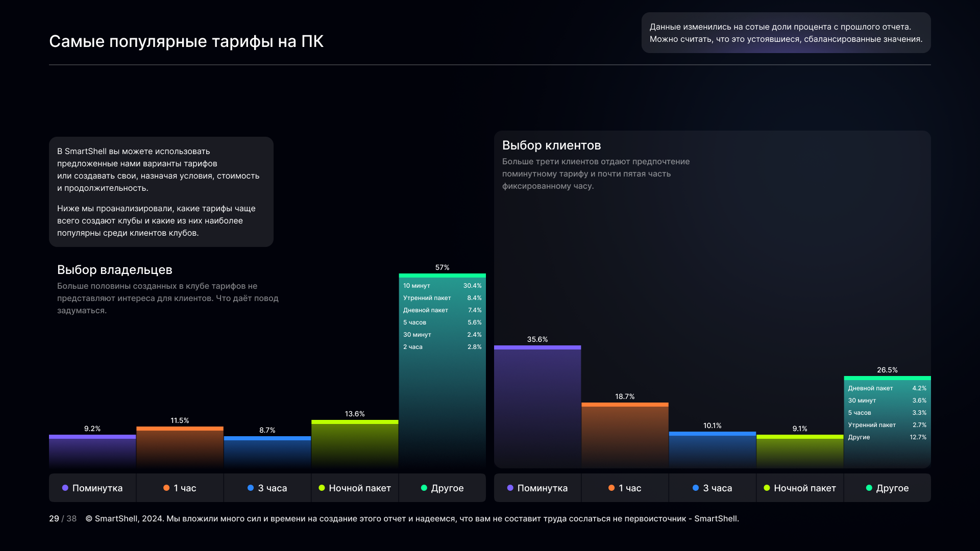Click the clients' Другое legend item
Viewport: 980px width, 551px height.
[888, 488]
